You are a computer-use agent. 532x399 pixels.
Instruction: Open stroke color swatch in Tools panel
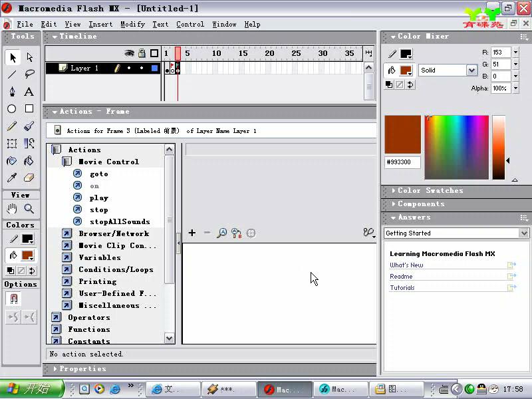click(27, 239)
